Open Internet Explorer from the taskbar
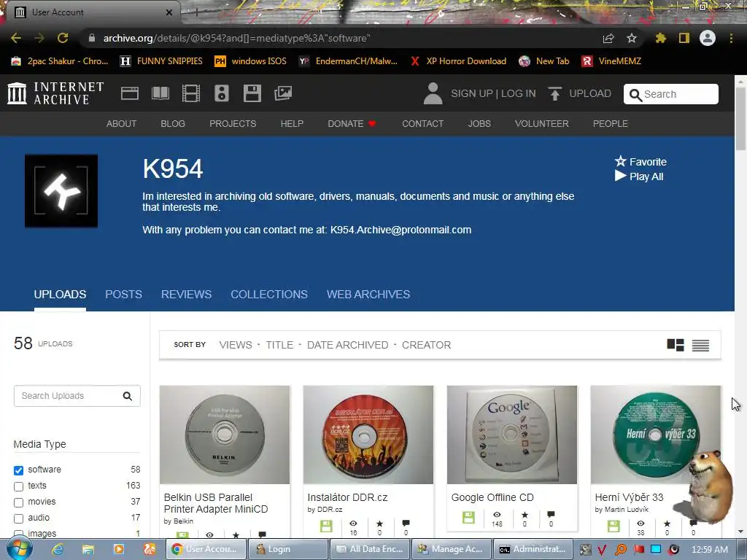This screenshot has height=560, width=747. pyautogui.click(x=57, y=550)
